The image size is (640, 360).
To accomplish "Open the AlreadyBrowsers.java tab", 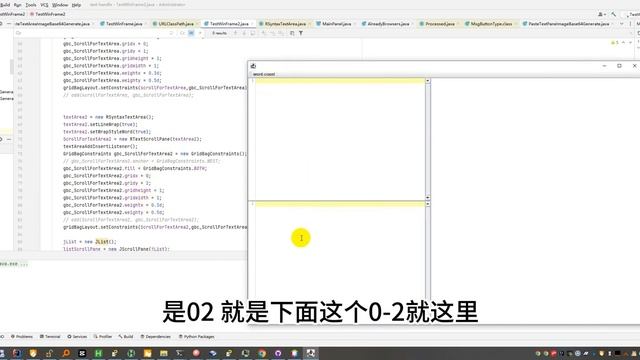I will (388, 24).
